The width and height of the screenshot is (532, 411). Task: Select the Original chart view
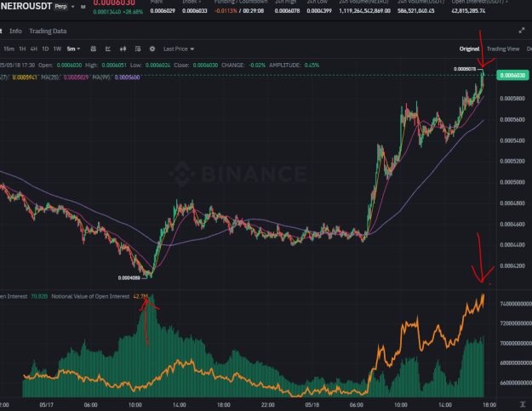tap(469, 49)
